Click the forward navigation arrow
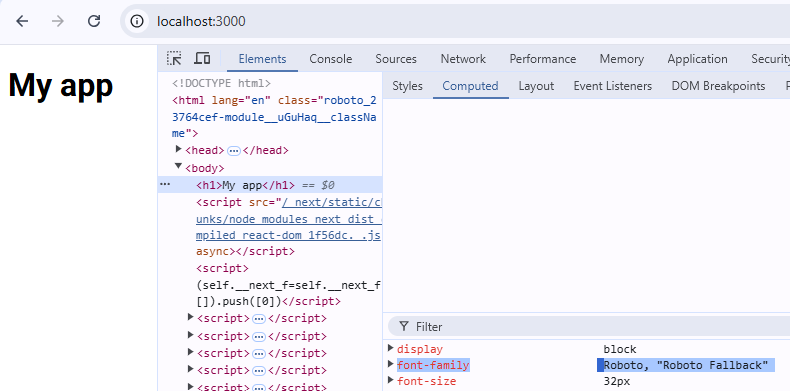This screenshot has height=391, width=790. click(58, 21)
